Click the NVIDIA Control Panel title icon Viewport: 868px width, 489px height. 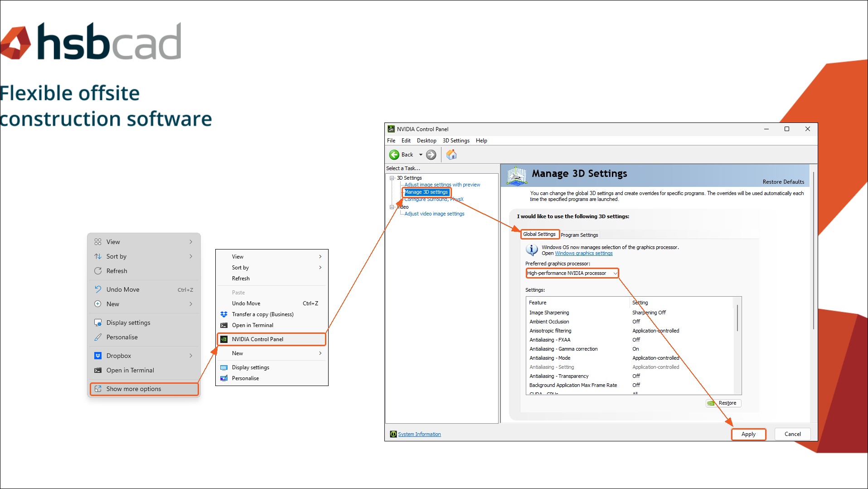tap(391, 129)
